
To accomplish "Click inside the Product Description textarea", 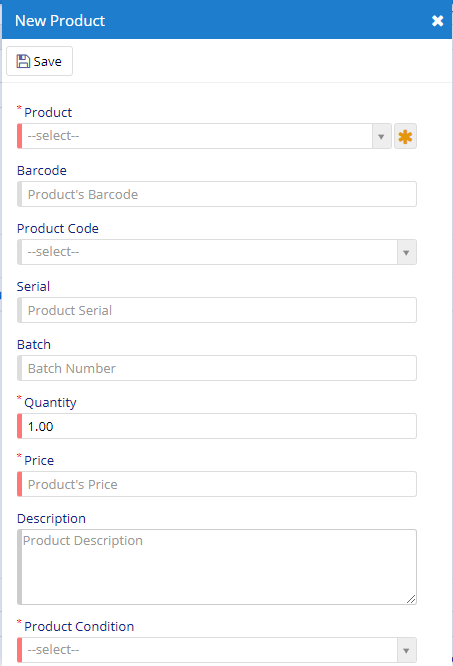I will coord(217,567).
